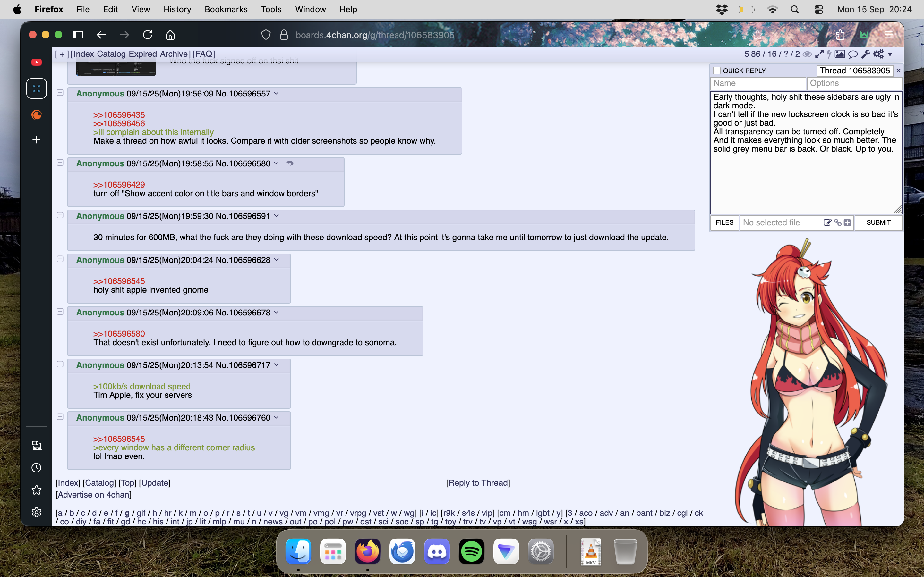Open the Firefox extensions puzzle icon
Viewport: 924px width, 577px height.
click(840, 35)
